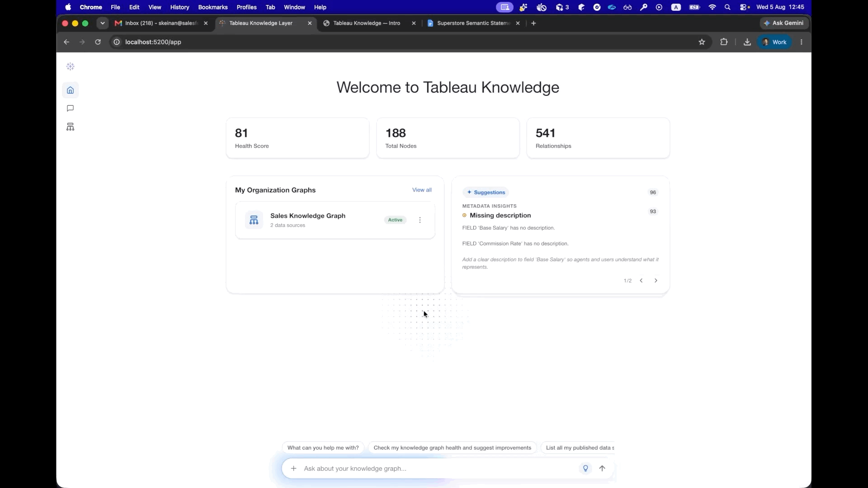Viewport: 868px width, 488px height.
Task: Bookmark this page with star icon
Action: pos(702,42)
